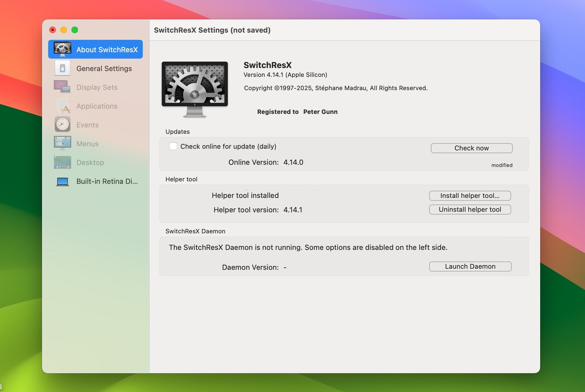585x392 pixels.
Task: Select the Display Sets label in sidebar
Action: pyautogui.click(x=97, y=87)
